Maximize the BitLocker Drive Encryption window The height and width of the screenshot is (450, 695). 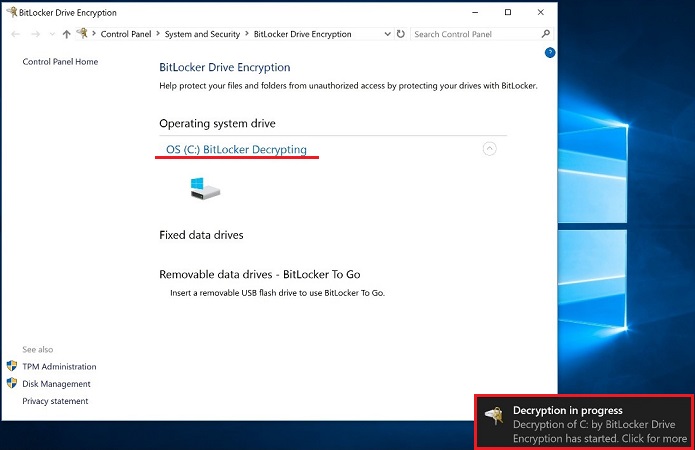pyautogui.click(x=508, y=12)
